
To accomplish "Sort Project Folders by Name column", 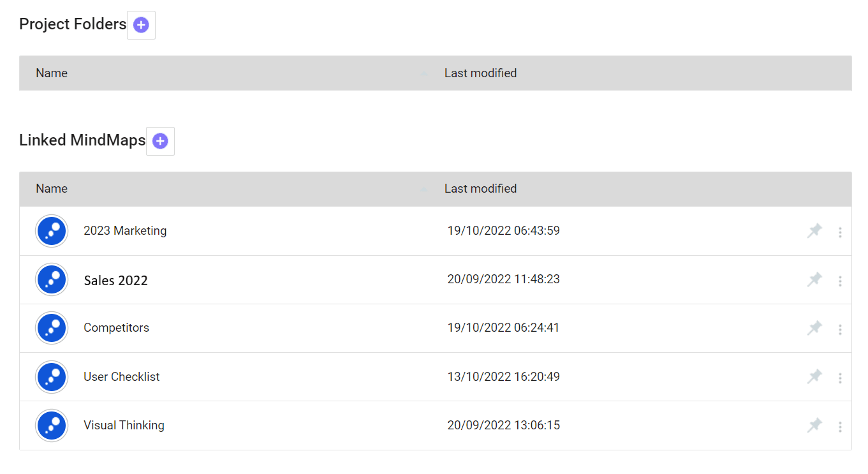I will click(52, 73).
